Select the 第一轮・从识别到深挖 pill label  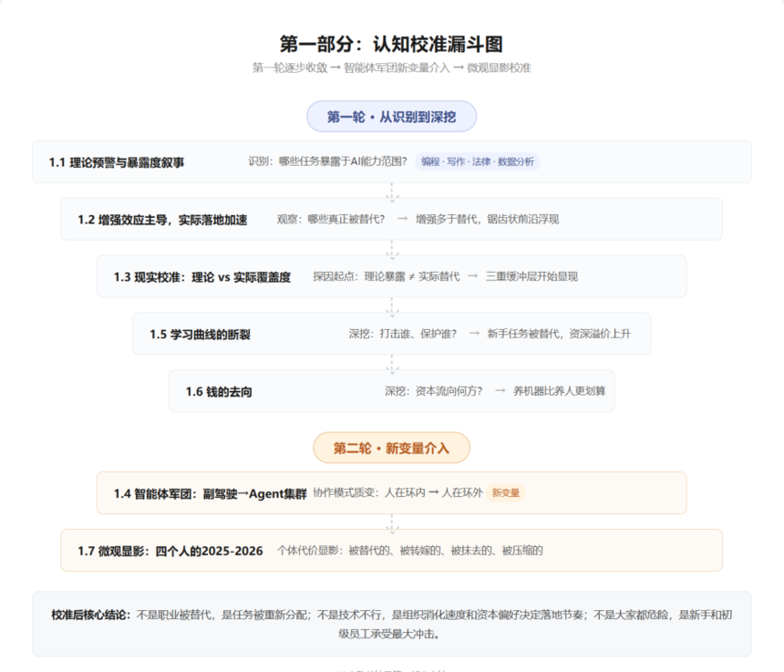click(391, 117)
